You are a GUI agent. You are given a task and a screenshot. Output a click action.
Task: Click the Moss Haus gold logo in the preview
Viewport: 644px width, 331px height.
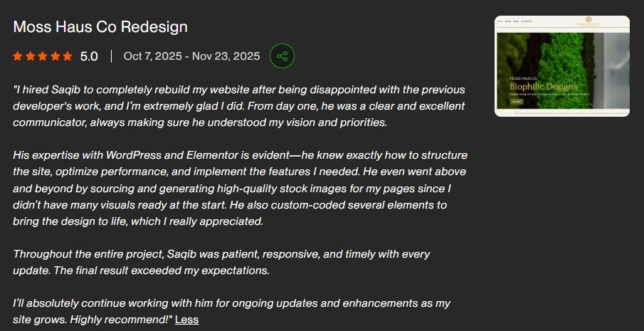(x=588, y=22)
